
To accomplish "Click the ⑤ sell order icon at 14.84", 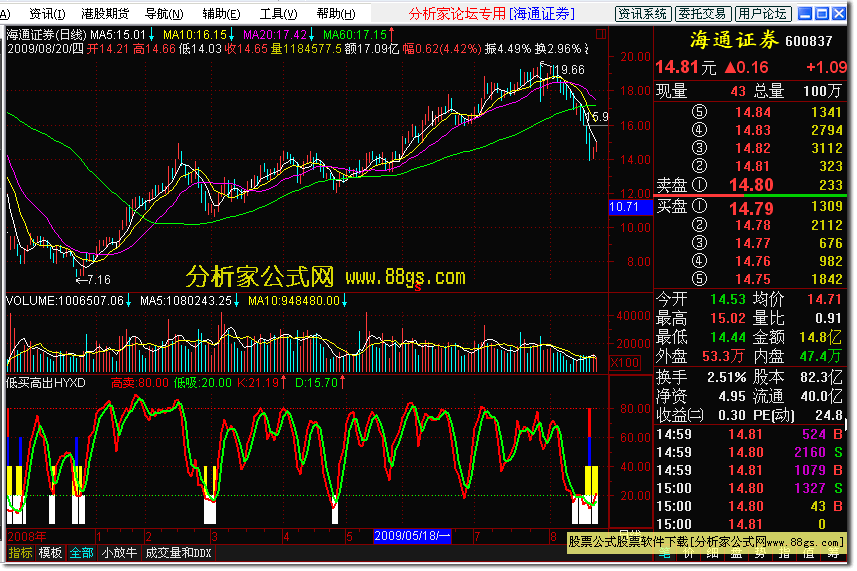I will [699, 112].
